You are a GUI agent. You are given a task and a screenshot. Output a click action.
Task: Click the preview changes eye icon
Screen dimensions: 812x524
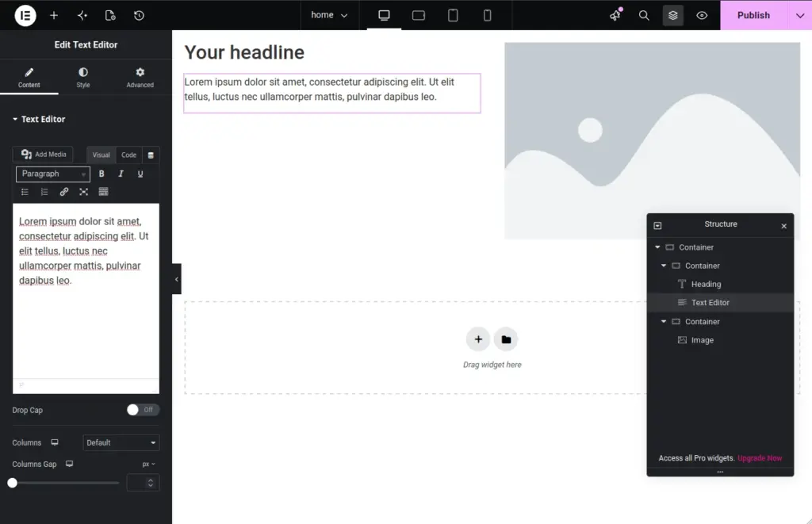[702, 16]
